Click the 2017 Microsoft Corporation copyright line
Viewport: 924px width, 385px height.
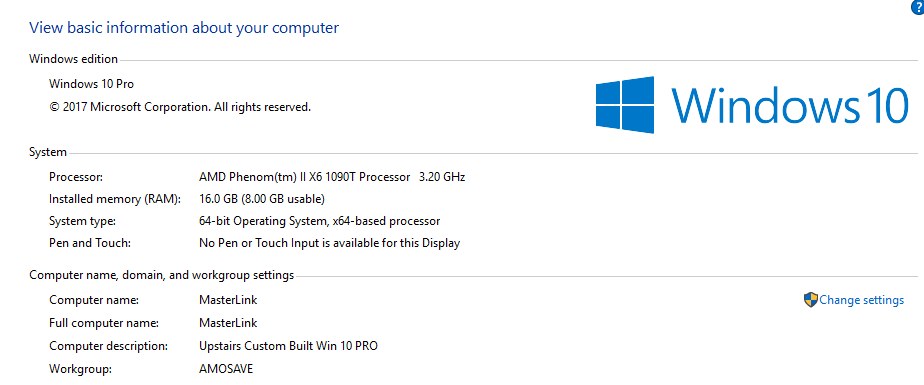(x=180, y=107)
